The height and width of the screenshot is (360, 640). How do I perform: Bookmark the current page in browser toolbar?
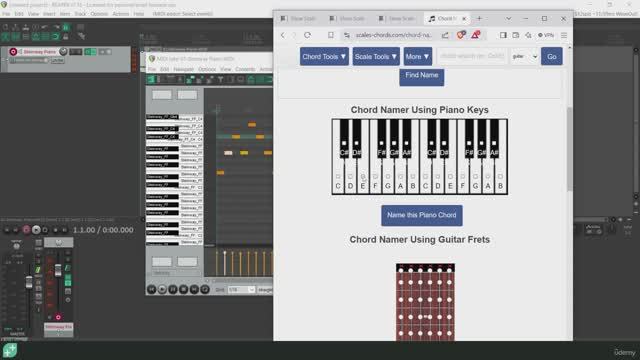pyautogui.click(x=331, y=35)
